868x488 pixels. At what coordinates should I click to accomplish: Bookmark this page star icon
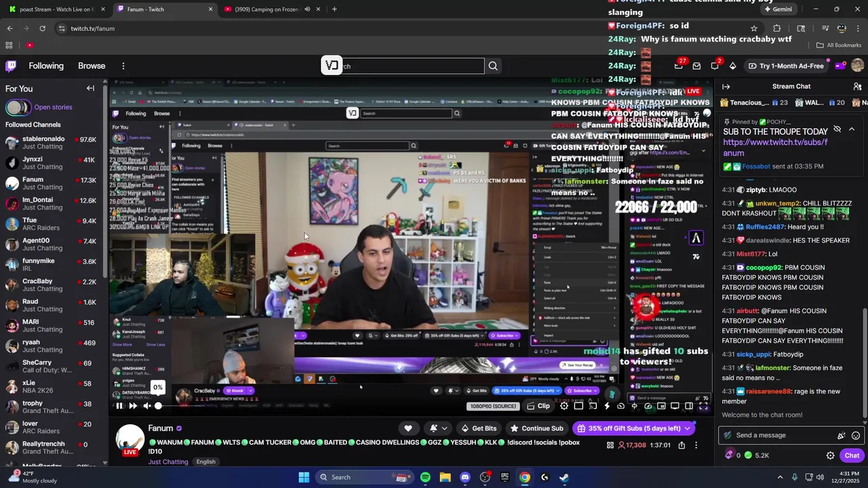pyautogui.click(x=754, y=28)
